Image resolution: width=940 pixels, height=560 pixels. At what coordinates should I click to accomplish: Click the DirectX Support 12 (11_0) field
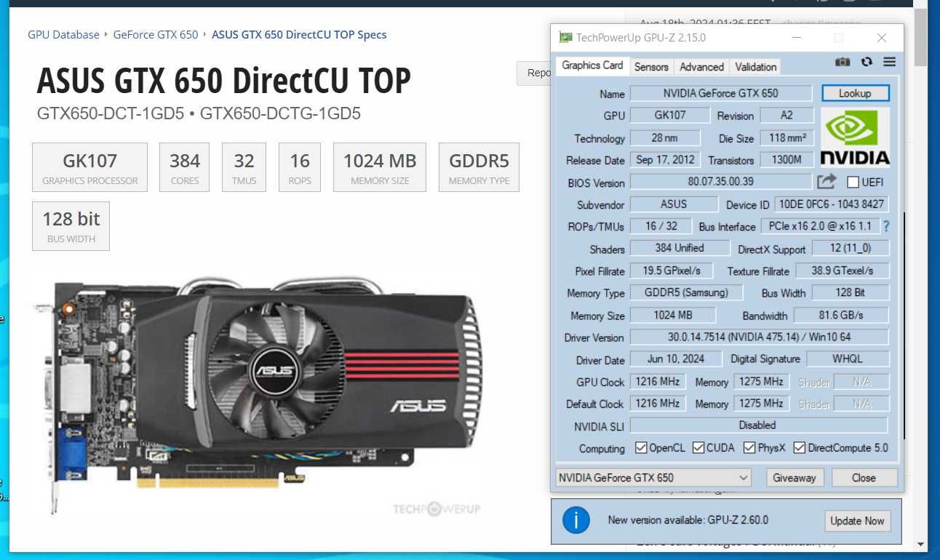[x=851, y=248]
